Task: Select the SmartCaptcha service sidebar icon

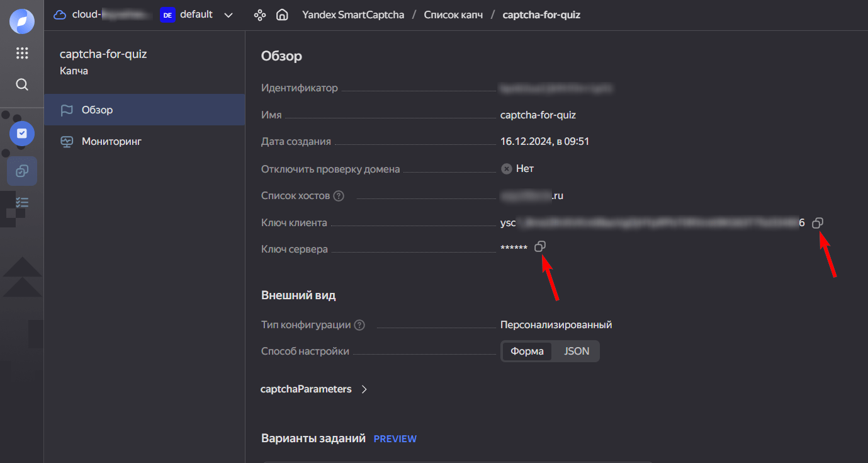Action: click(x=22, y=171)
